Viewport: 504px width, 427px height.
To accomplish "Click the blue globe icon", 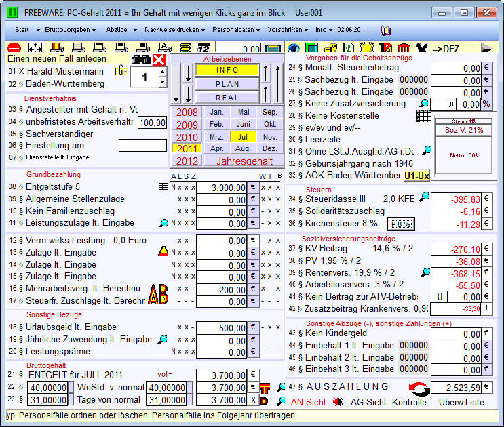I will coord(294,48).
